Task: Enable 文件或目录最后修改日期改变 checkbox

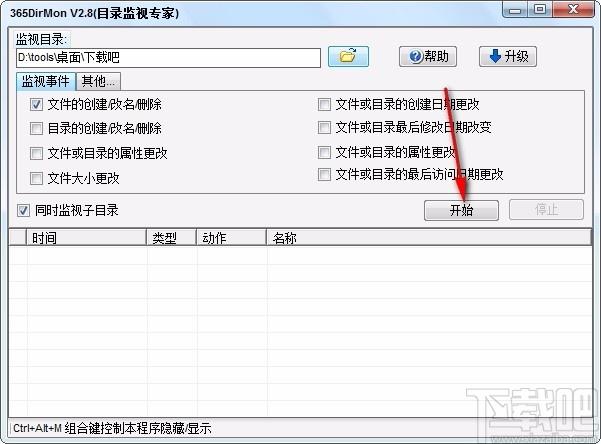Action: pos(324,127)
